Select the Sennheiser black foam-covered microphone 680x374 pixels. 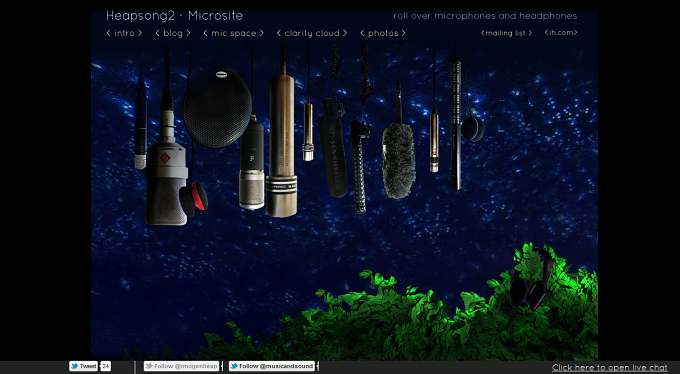pos(333,148)
